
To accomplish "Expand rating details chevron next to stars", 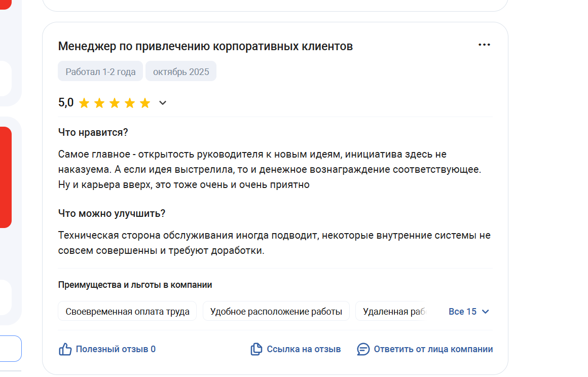I will [x=163, y=103].
